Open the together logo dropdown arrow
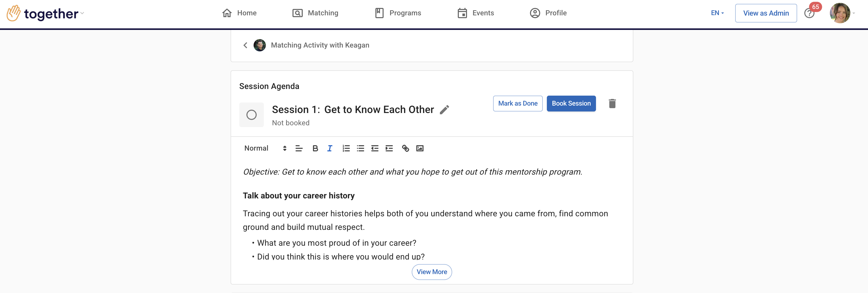This screenshot has width=868, height=293. tap(82, 14)
